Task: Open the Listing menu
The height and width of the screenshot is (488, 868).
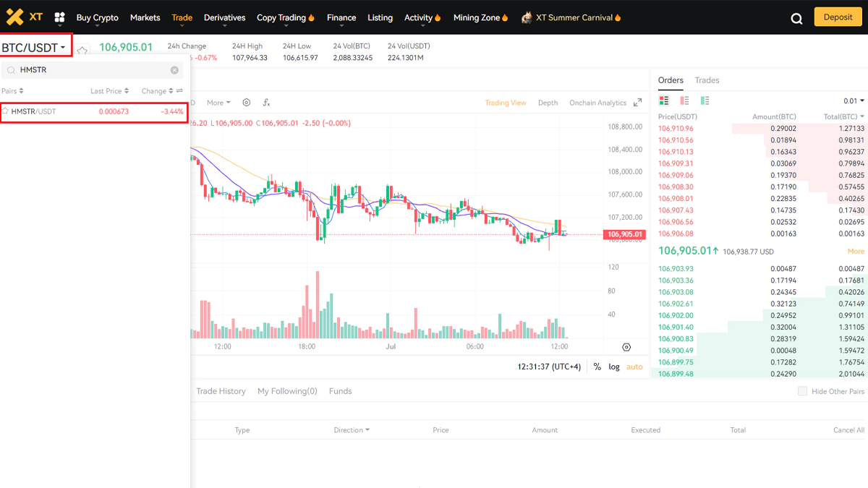Action: 380,17
